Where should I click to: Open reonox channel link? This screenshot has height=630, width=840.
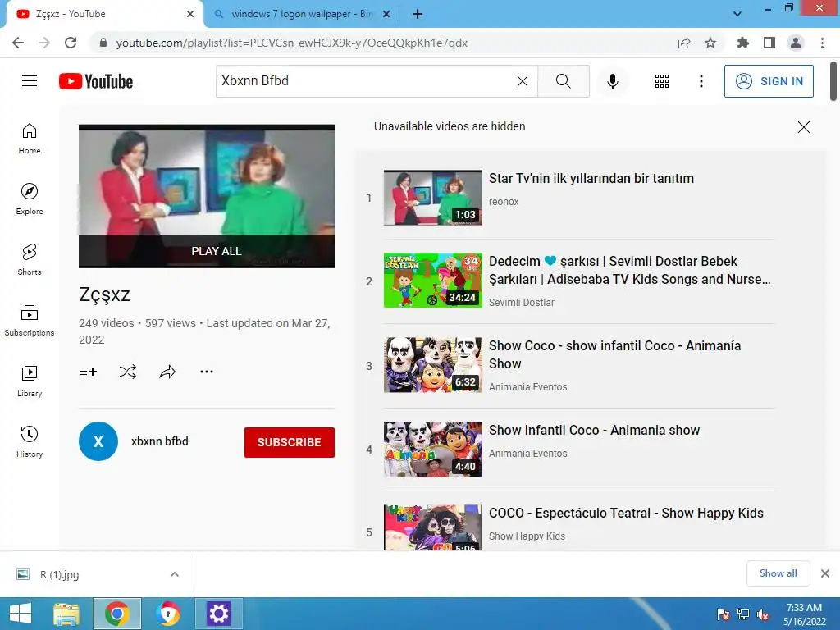pyautogui.click(x=504, y=202)
